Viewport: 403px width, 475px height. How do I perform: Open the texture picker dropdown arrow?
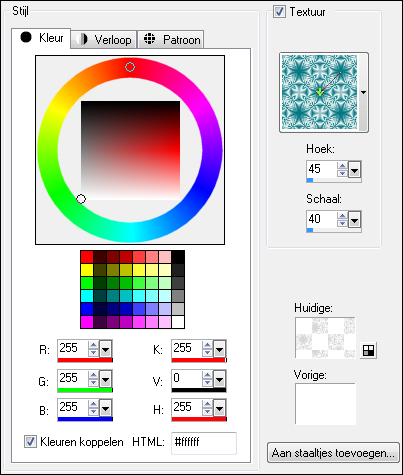363,92
